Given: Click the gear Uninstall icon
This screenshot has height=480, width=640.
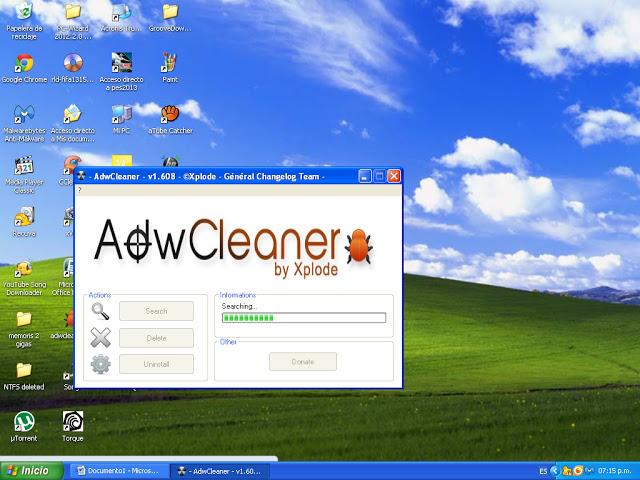Looking at the screenshot, I should pos(100,364).
